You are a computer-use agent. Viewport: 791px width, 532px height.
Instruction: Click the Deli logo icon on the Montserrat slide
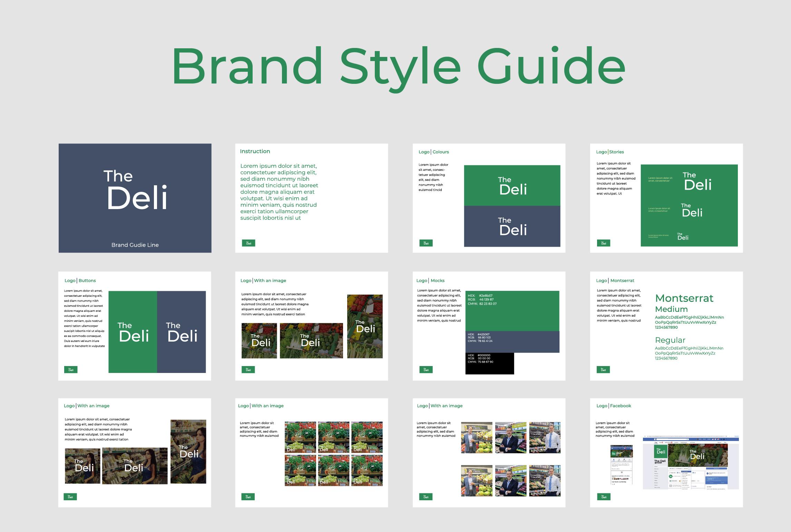pyautogui.click(x=604, y=369)
